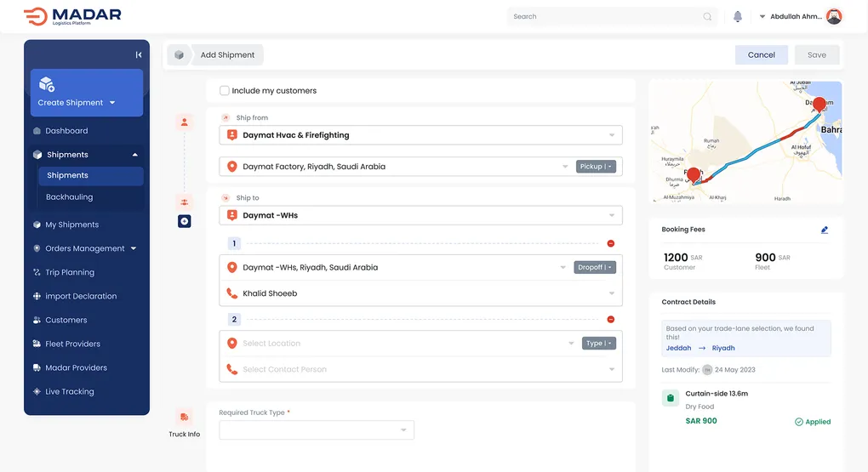
Task: Go to Backhauling
Action: tap(69, 197)
